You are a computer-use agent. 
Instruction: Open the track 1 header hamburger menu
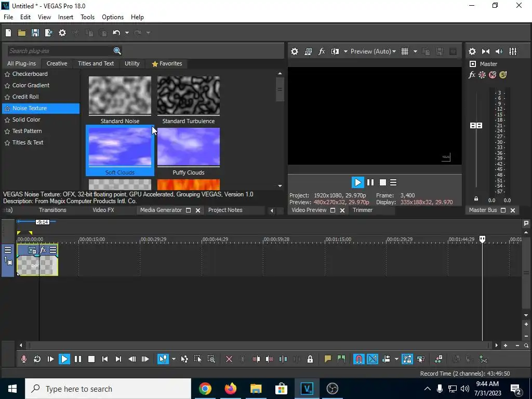click(x=8, y=250)
